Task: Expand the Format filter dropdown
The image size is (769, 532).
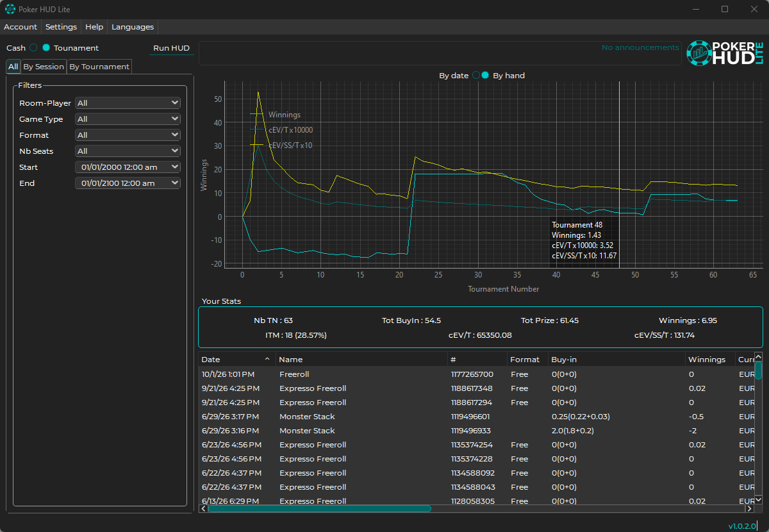Action: [x=128, y=135]
